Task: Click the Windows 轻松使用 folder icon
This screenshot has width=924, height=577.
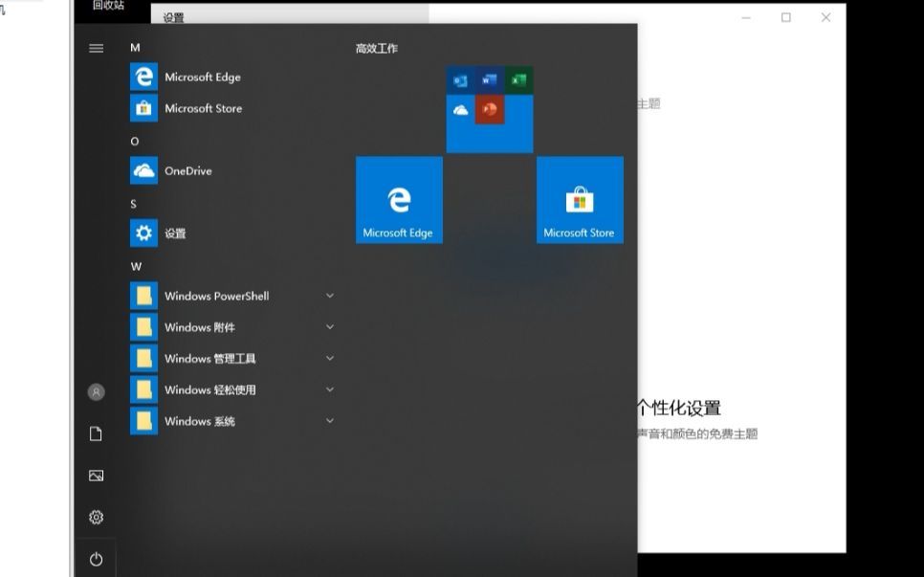Action: coord(143,389)
